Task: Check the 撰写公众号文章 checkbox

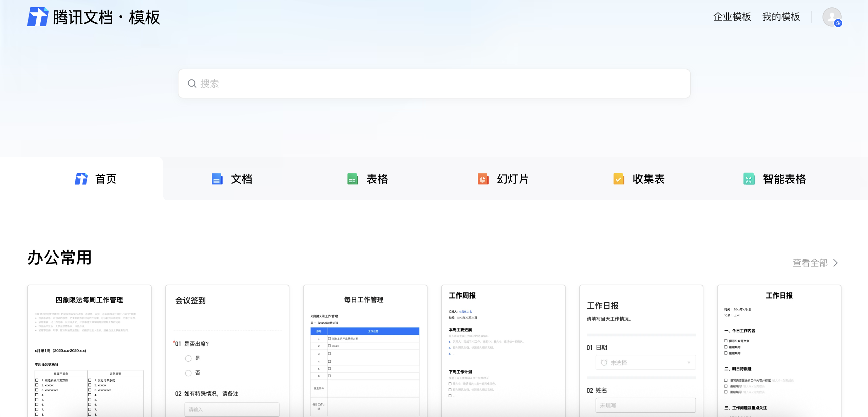Action: pyautogui.click(x=726, y=341)
